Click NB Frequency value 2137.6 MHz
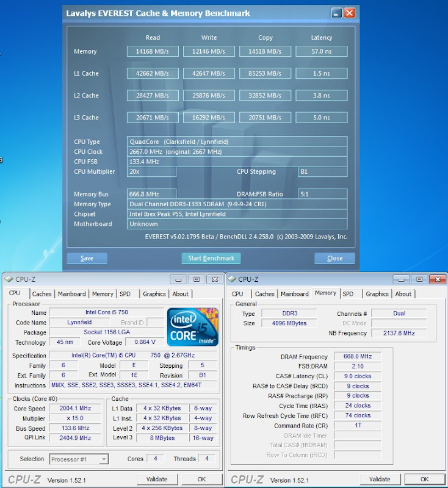448x488 pixels. coord(399,333)
